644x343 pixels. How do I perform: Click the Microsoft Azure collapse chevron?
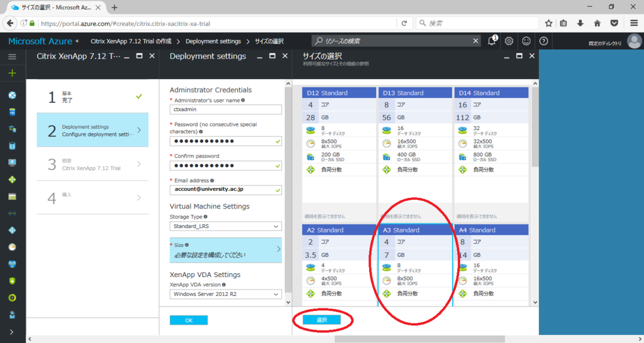(77, 41)
